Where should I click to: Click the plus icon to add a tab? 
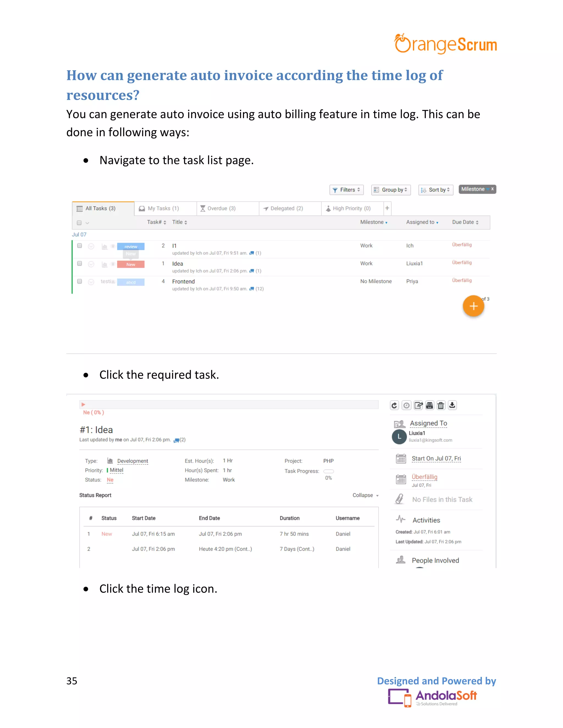point(387,208)
